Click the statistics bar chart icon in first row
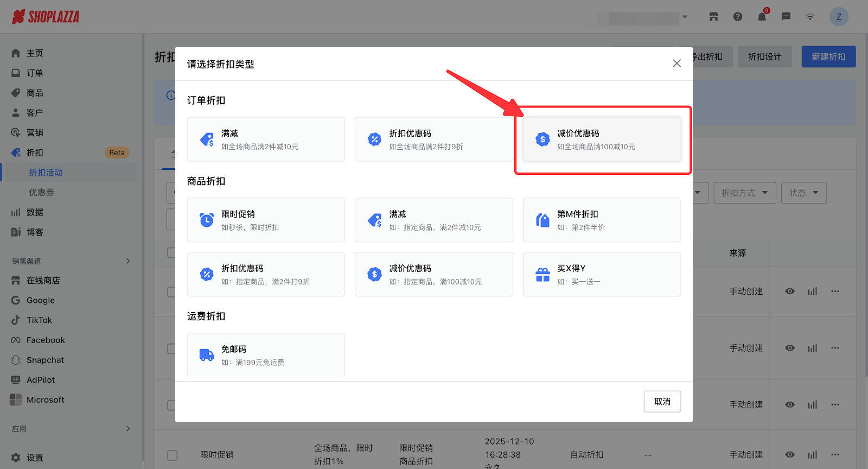The width and height of the screenshot is (868, 469). (812, 291)
